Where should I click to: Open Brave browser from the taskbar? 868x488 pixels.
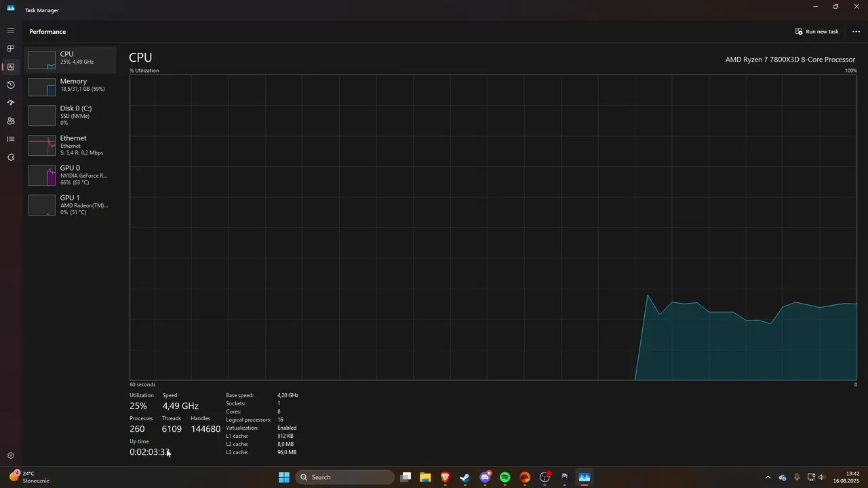pyautogui.click(x=446, y=477)
